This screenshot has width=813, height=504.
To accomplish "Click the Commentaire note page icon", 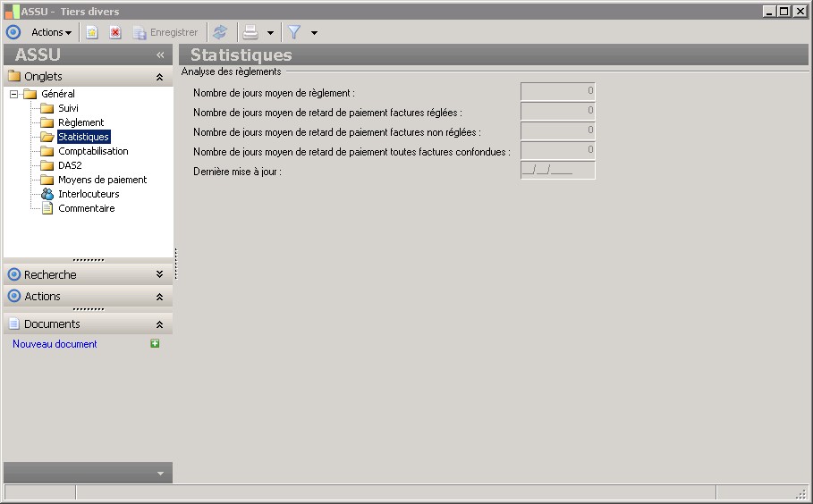I will point(47,208).
